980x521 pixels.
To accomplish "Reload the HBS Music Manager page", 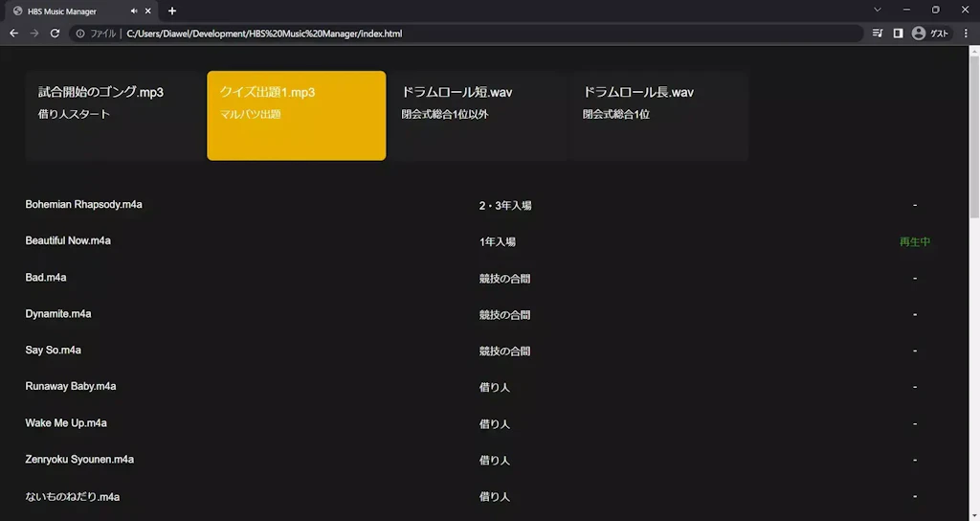I will 55,34.
